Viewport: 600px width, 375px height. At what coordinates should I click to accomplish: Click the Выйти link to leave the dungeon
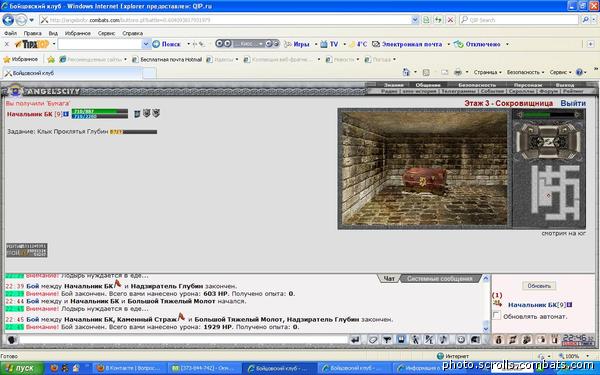point(573,103)
